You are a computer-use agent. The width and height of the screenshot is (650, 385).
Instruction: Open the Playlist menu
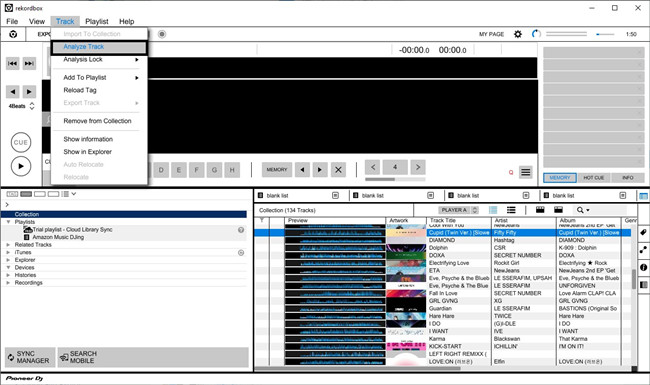[x=97, y=22]
